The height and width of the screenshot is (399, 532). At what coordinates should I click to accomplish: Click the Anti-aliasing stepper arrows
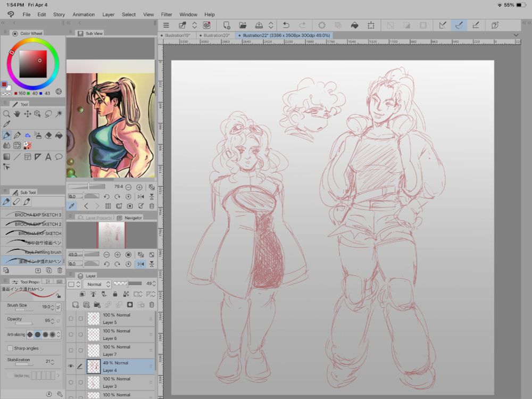pos(59,335)
